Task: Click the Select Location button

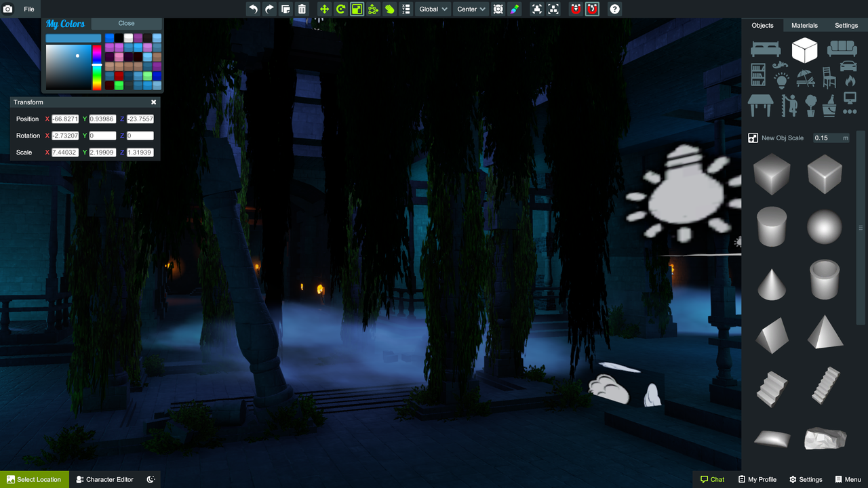Action: coord(35,479)
